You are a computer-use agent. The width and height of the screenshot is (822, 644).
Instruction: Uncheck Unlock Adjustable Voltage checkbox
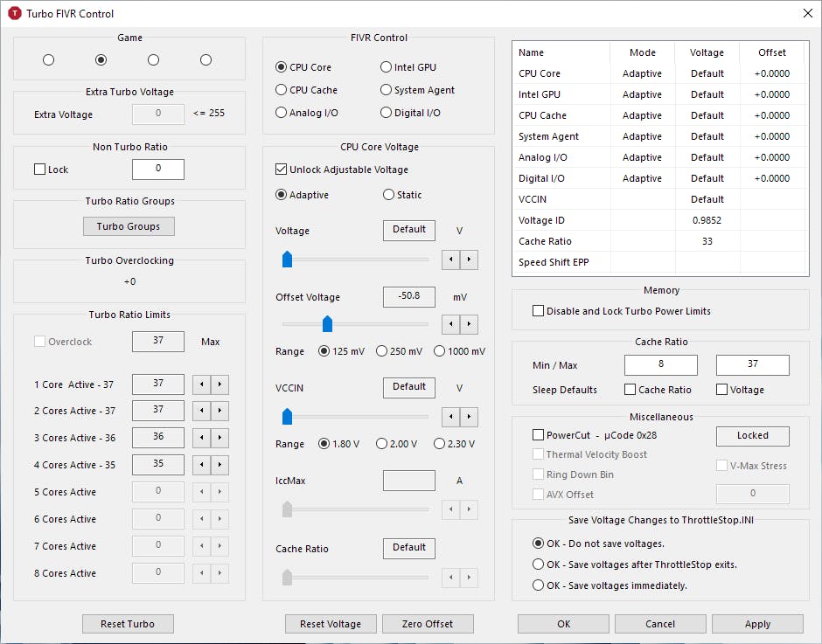[x=282, y=170]
